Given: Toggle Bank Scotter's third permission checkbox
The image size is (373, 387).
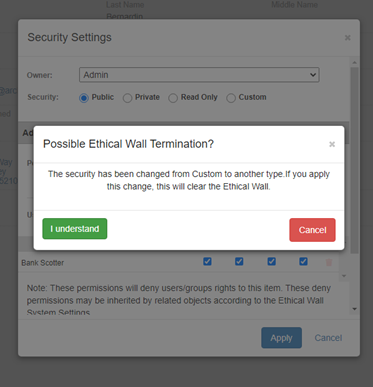Looking at the screenshot, I should [x=272, y=261].
